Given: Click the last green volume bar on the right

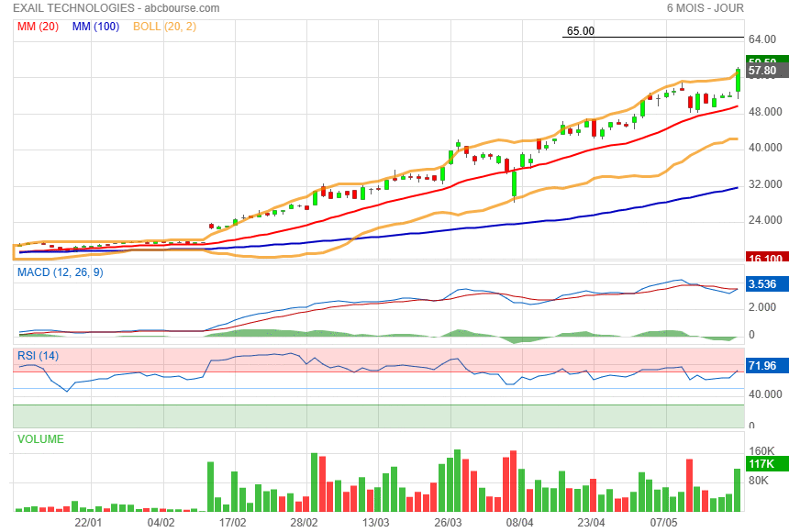Looking at the screenshot, I should pos(738,490).
